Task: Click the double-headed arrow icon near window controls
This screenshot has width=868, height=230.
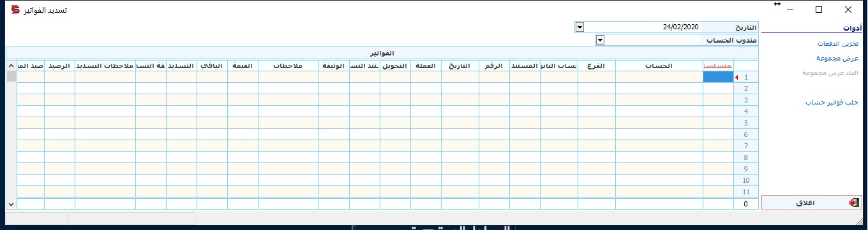Action: tap(777, 4)
